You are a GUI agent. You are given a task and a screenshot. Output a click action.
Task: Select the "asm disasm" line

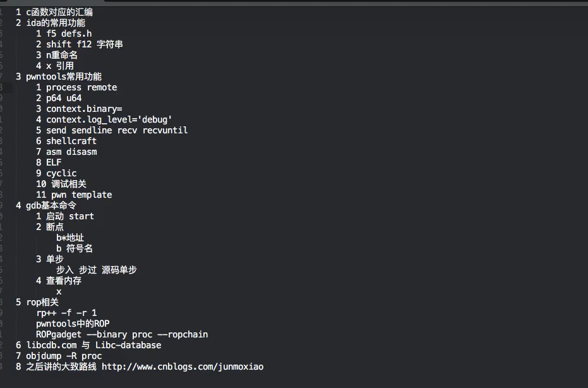click(x=71, y=152)
